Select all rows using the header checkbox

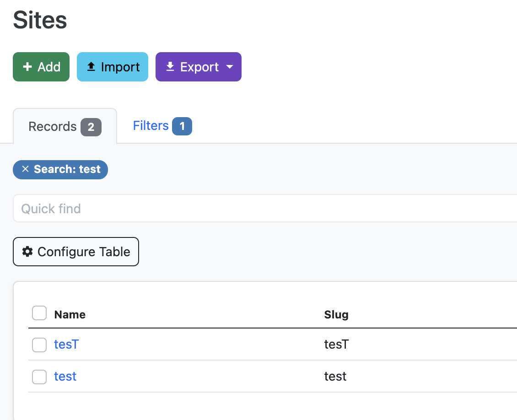click(39, 313)
